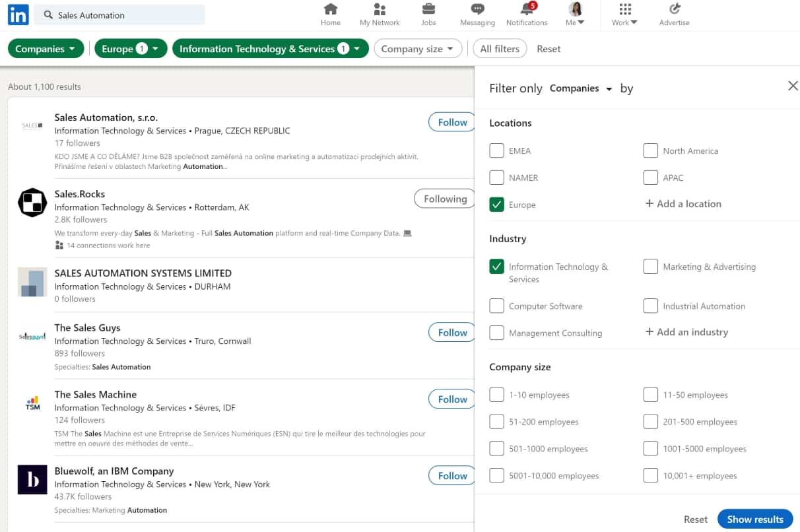This screenshot has width=800, height=532.
Task: Open the Jobs briefcase icon
Action: tap(428, 9)
